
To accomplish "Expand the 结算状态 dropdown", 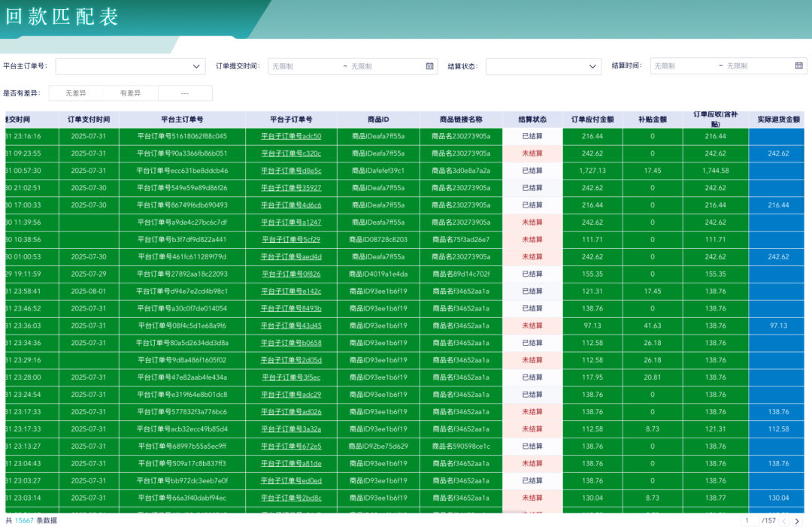I will [544, 66].
